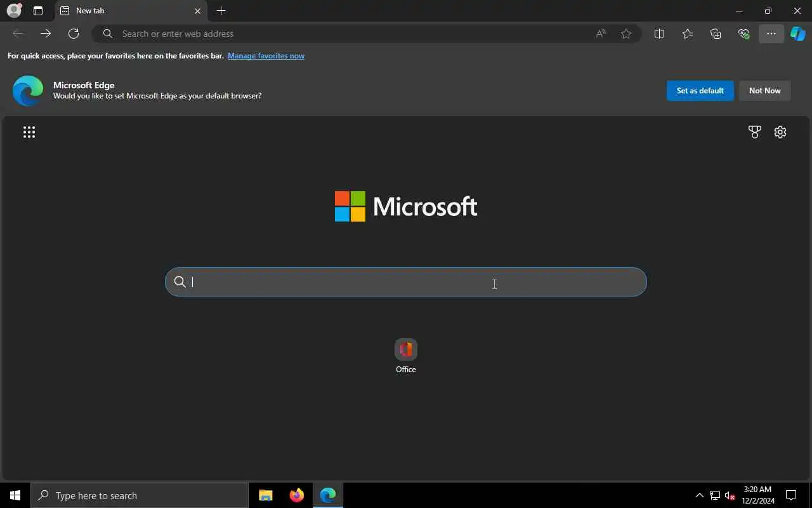
Task: Open the notification center icon
Action: coord(791,495)
